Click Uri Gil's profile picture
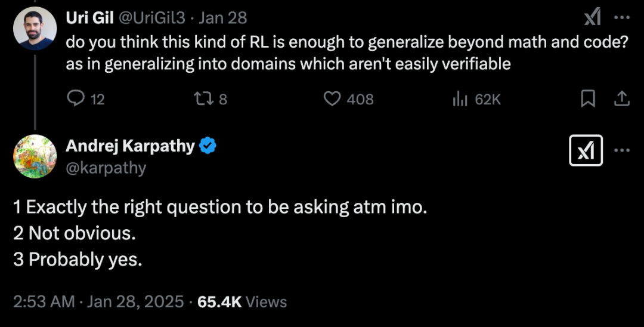Image resolution: width=644 pixels, height=327 pixels. coord(35,29)
